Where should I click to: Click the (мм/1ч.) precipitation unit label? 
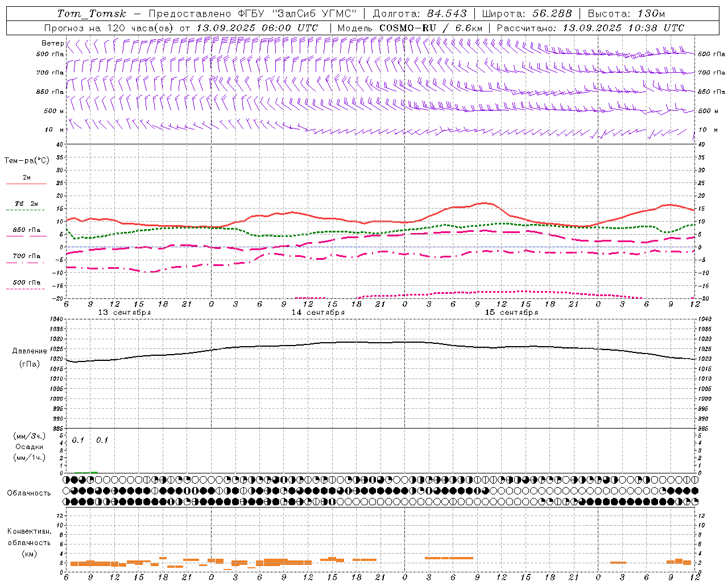(30, 458)
